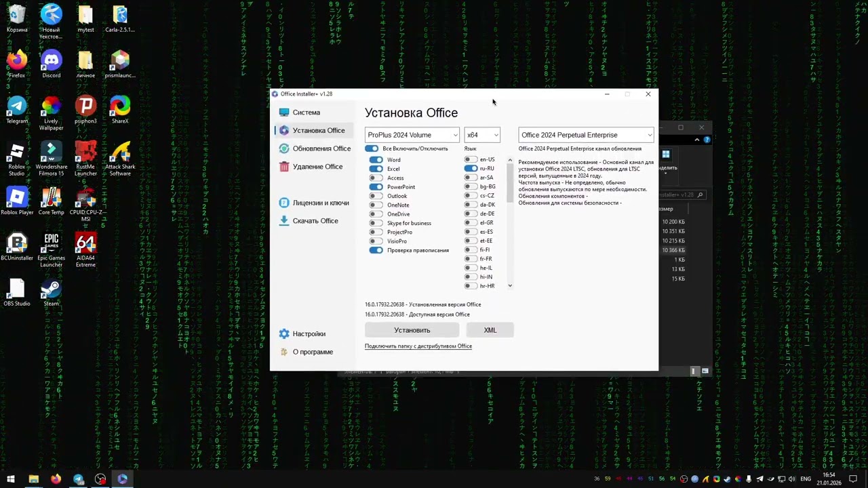
Task: Open the Система section in sidebar
Action: 300,113
